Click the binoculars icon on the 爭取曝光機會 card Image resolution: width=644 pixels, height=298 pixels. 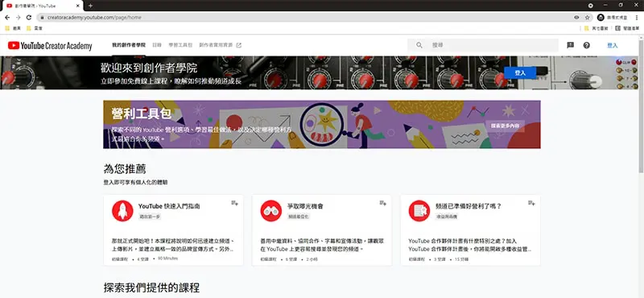(x=270, y=211)
